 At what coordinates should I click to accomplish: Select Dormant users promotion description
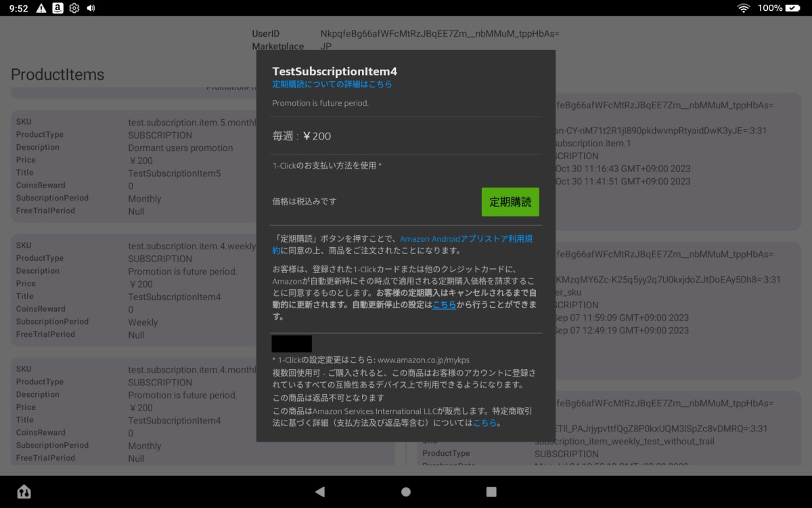pos(181,148)
